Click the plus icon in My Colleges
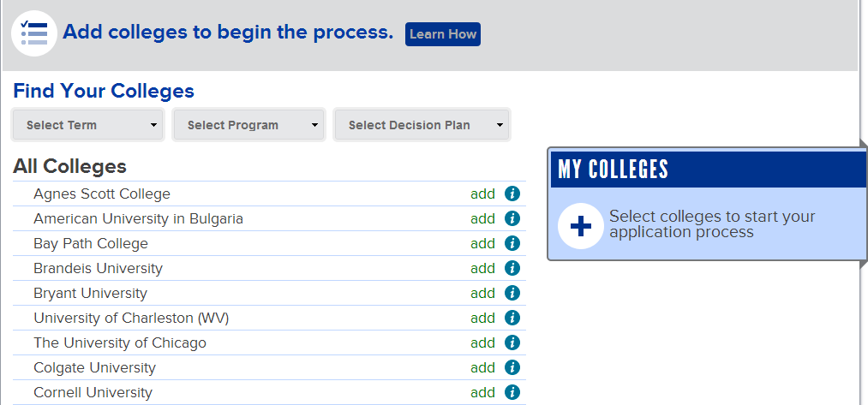This screenshot has height=405, width=868. 580,226
